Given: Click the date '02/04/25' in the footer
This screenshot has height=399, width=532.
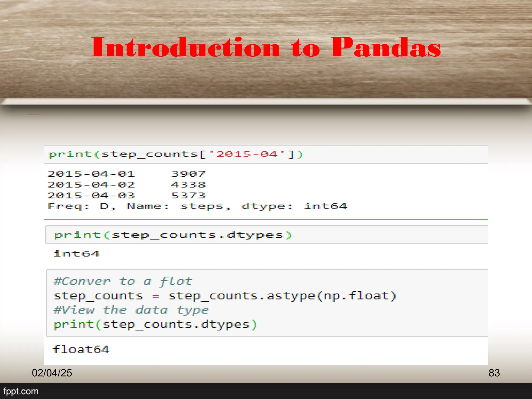Looking at the screenshot, I should coord(52,373).
